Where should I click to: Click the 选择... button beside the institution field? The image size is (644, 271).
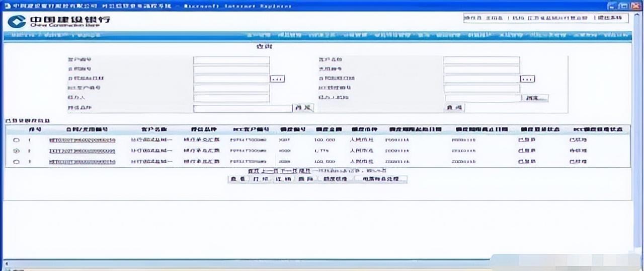[535, 98]
